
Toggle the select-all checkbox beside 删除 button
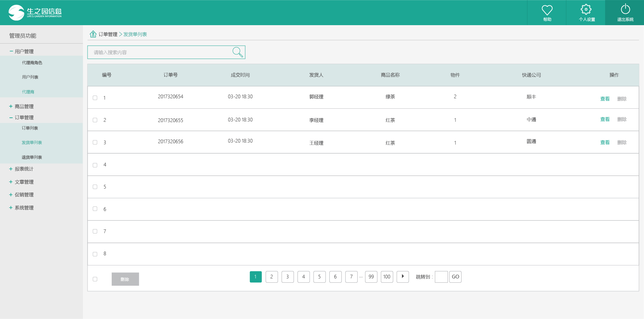(x=95, y=279)
